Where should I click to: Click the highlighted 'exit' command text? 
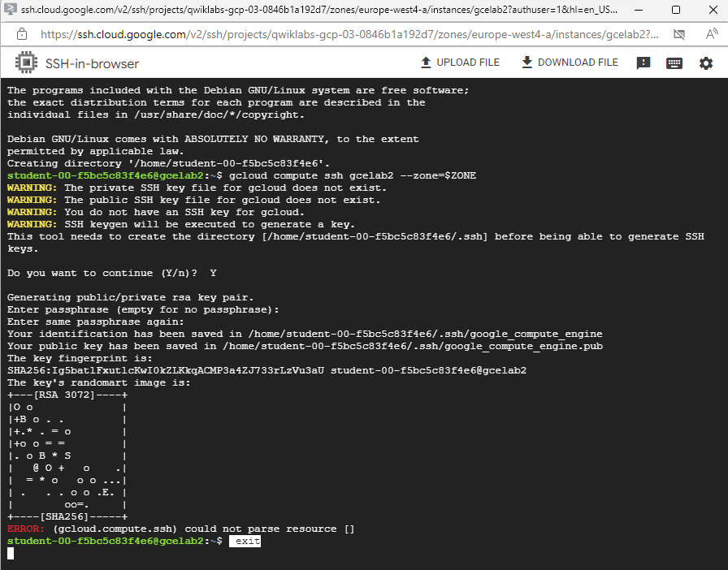click(245, 541)
